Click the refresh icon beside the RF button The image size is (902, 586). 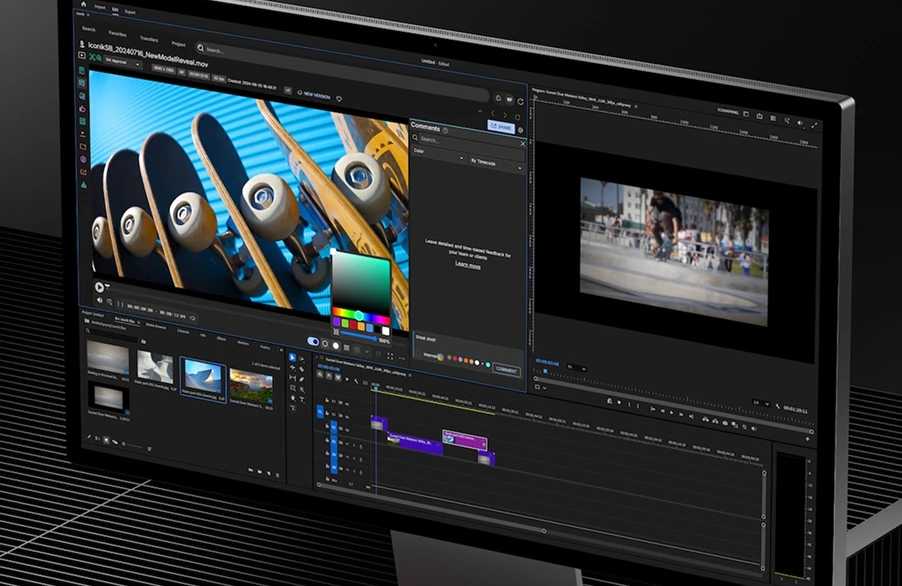521,102
